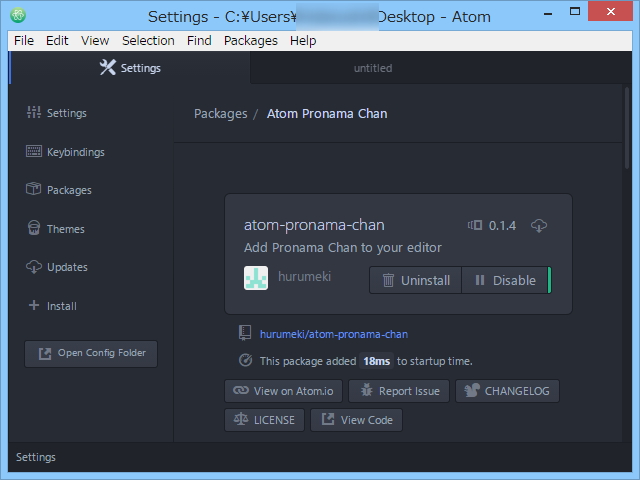The width and height of the screenshot is (640, 480).
Task: Click the Settings sliders icon in sidebar
Action: (x=33, y=112)
